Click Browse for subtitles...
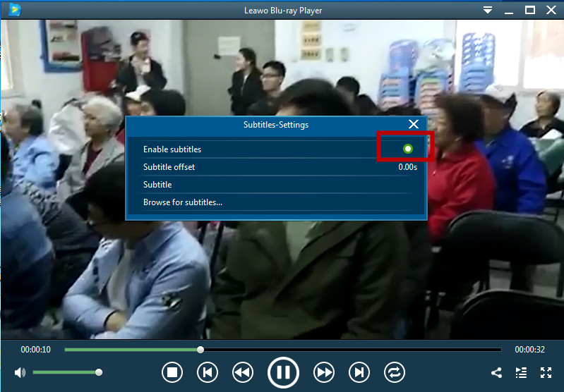The image size is (564, 392). 183,202
